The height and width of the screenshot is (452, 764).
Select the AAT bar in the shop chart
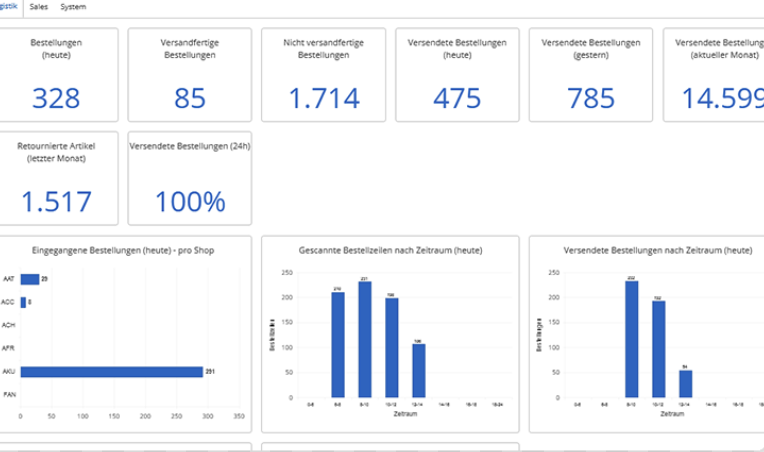pyautogui.click(x=30, y=279)
